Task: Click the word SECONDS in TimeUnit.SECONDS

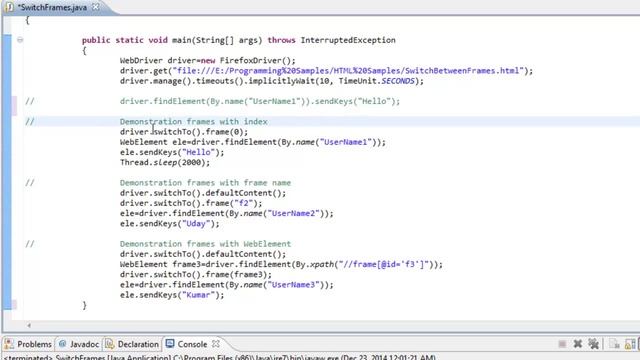Action: pyautogui.click(x=398, y=81)
